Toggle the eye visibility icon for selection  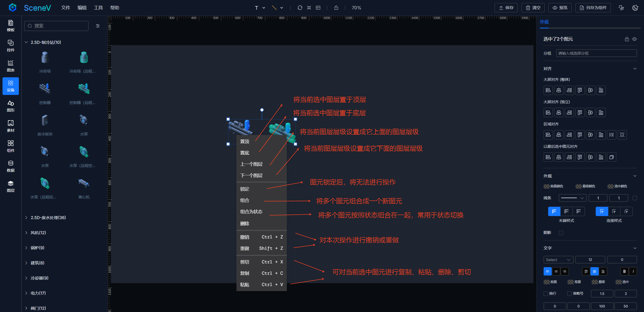(x=634, y=39)
